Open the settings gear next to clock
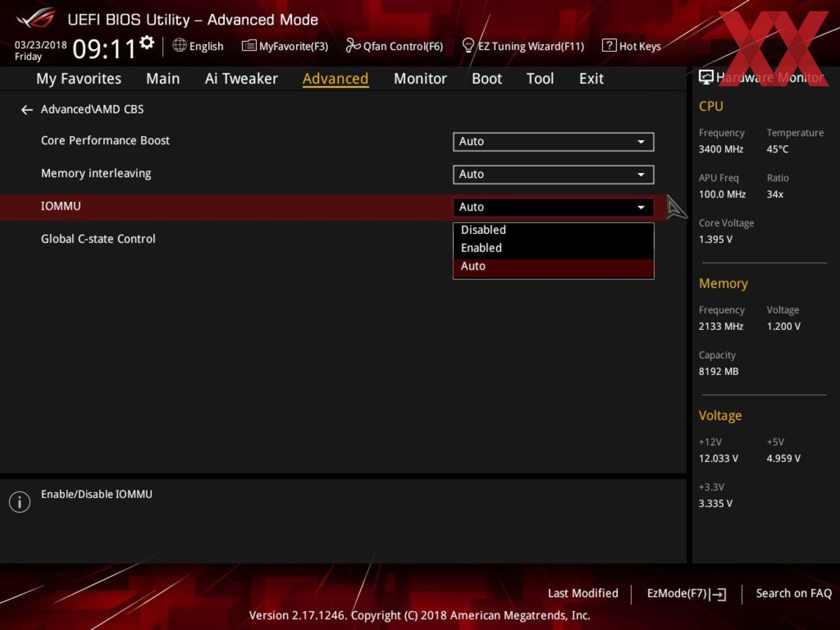 146,43
